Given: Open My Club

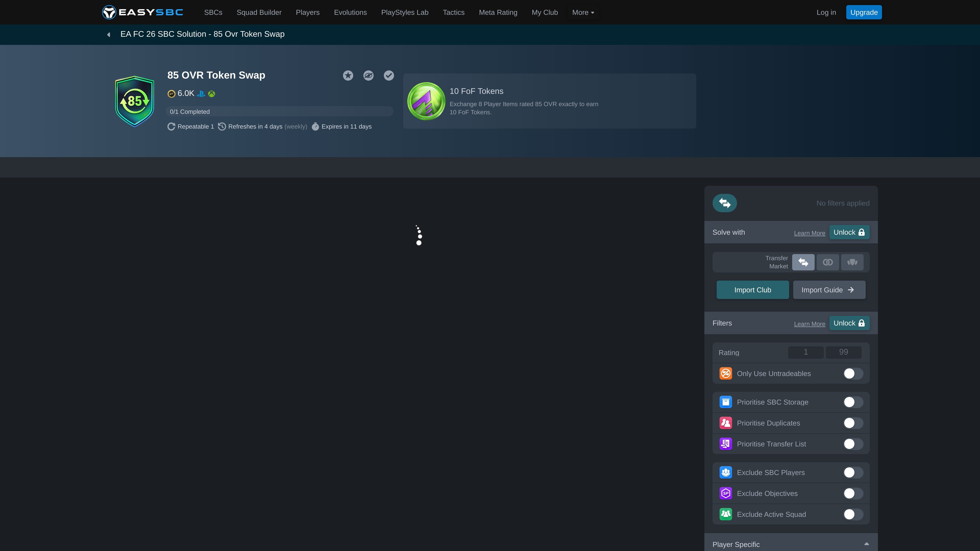Looking at the screenshot, I should pos(545,12).
